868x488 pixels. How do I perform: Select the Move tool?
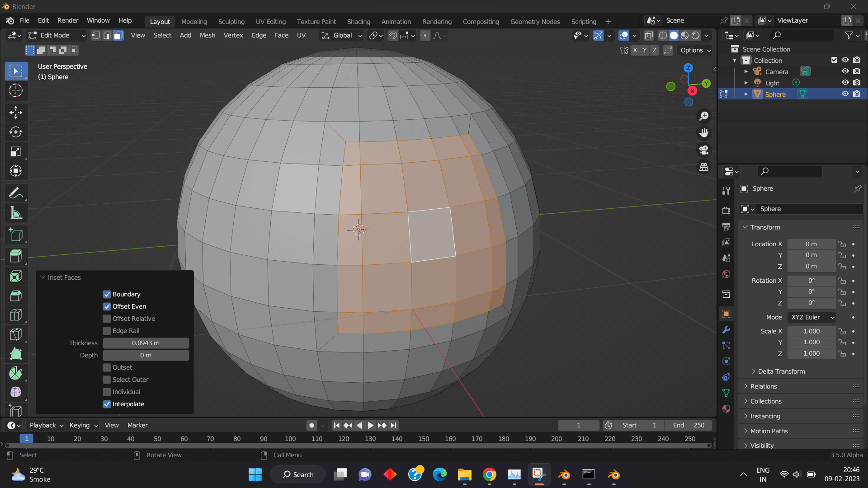16,113
